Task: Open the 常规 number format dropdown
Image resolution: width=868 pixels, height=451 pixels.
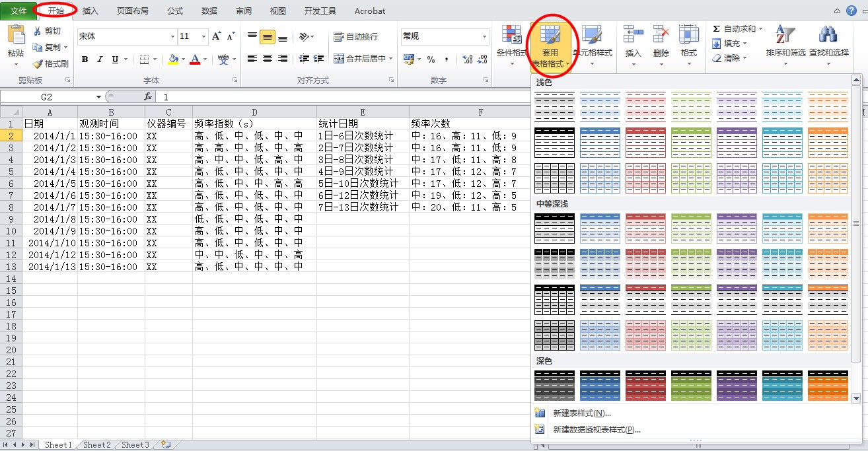Action: coord(484,36)
